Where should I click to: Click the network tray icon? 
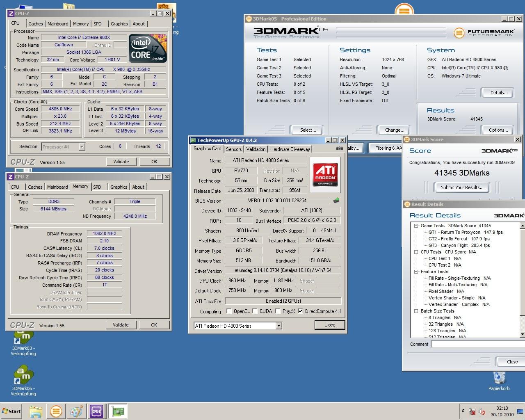pos(472,411)
